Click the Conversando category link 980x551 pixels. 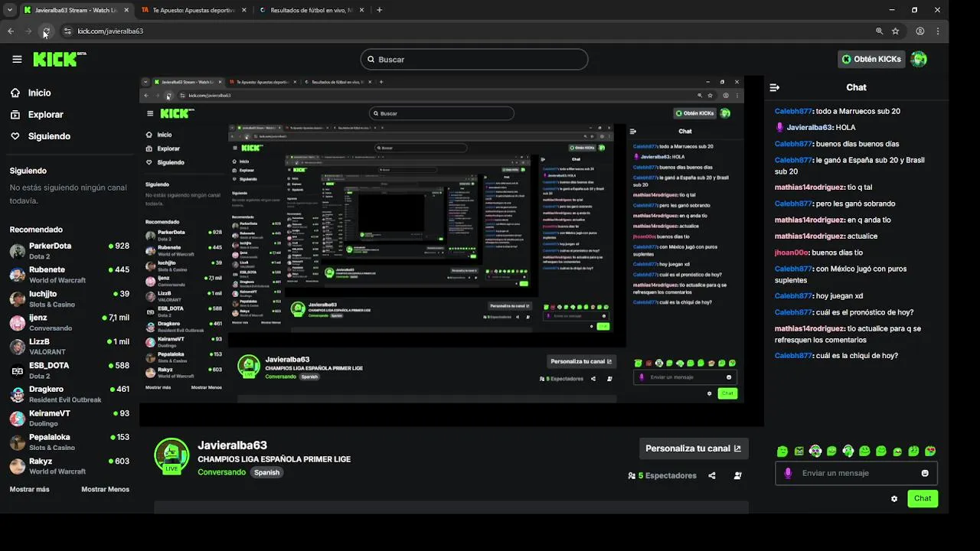[x=220, y=472]
